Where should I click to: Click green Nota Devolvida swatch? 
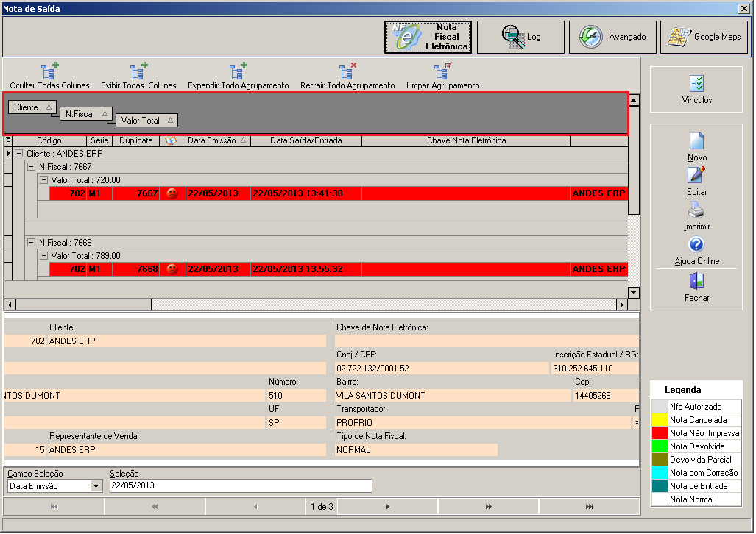click(660, 446)
